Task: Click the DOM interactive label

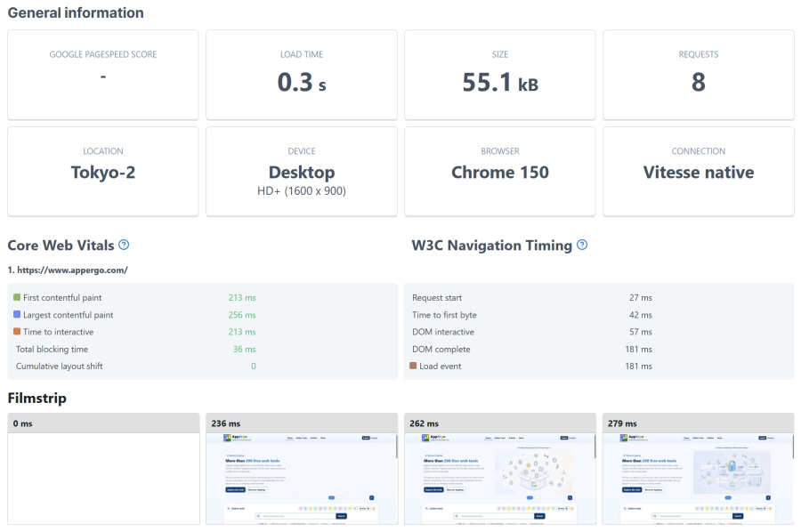Action: click(x=443, y=332)
